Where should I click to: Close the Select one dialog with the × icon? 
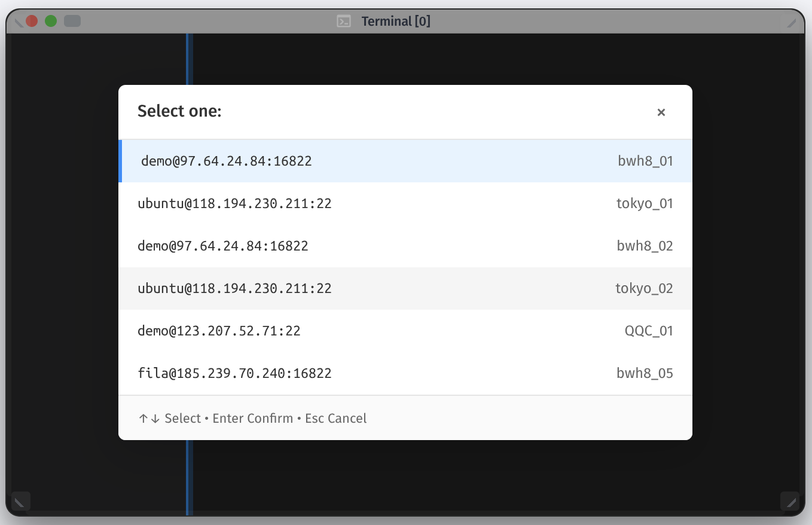(x=661, y=112)
